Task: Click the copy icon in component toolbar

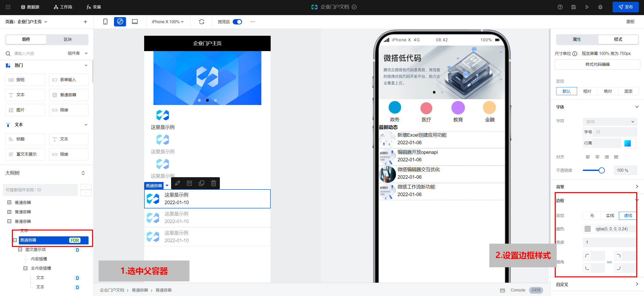Action: [x=201, y=183]
